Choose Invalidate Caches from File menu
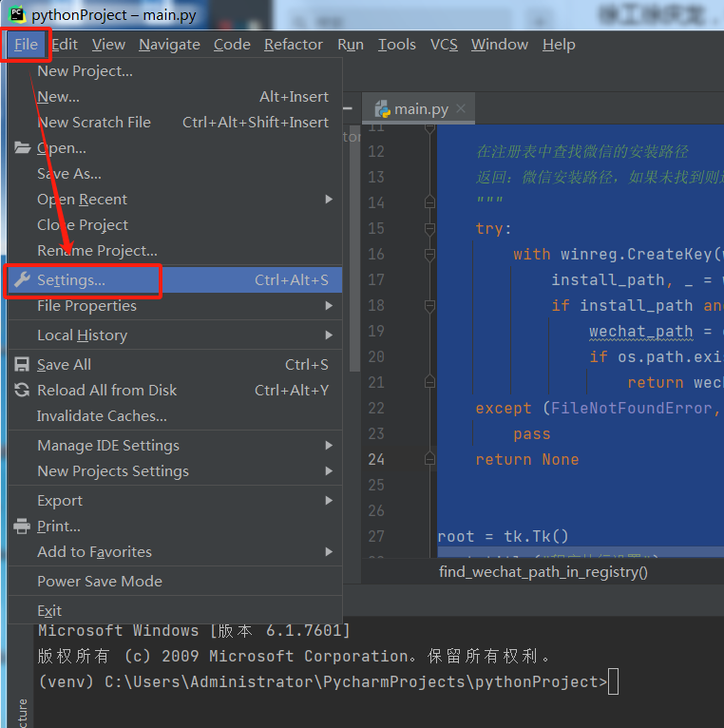This screenshot has height=728, width=724. (x=102, y=416)
